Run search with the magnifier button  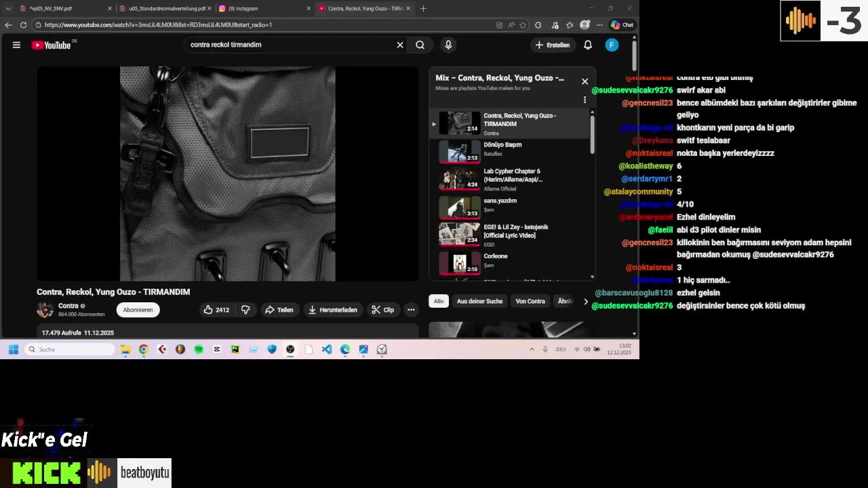tap(420, 45)
